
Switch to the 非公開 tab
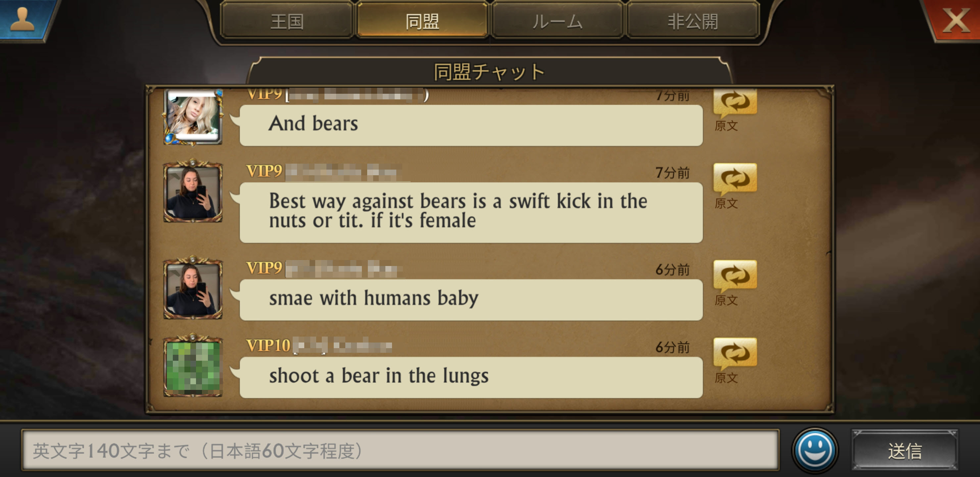coord(693,21)
